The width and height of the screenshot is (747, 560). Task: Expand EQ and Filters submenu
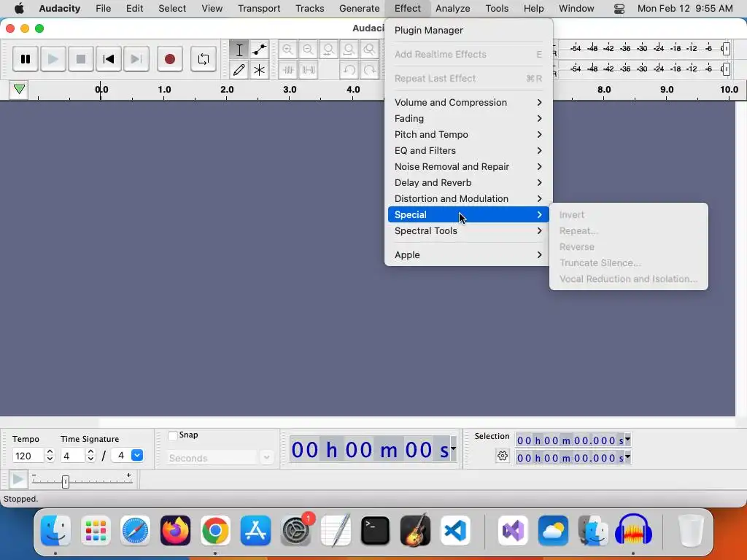pos(468,150)
